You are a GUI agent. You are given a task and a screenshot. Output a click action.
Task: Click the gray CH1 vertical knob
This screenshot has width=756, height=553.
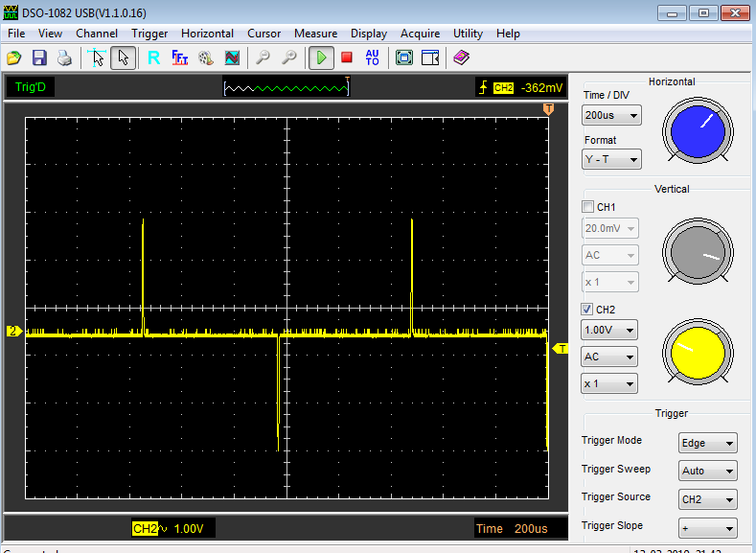tap(698, 251)
